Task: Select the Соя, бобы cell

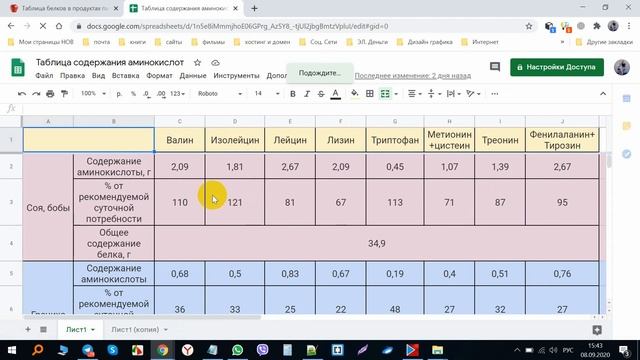Action: 48,208
